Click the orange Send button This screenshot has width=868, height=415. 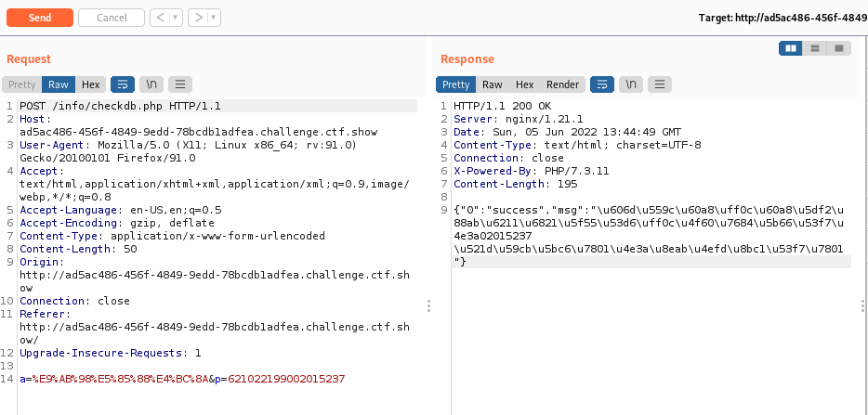coord(40,18)
